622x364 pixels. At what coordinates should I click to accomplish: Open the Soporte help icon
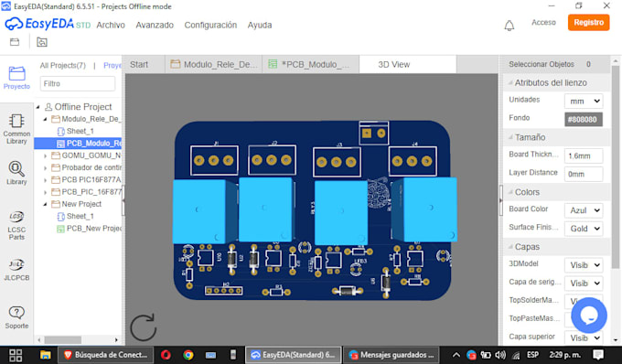[x=16, y=317]
